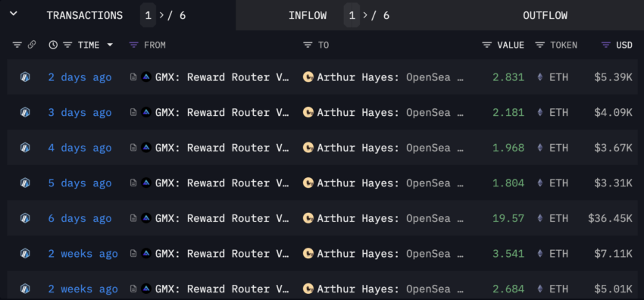
Task: Toggle the FROM column filter icon
Action: [134, 45]
